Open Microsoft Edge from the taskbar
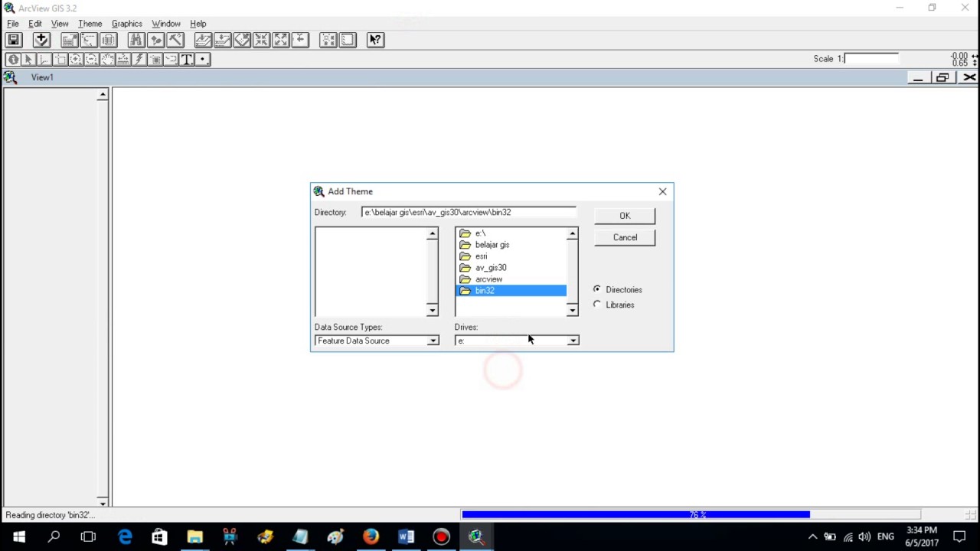980x551 pixels. 124,537
